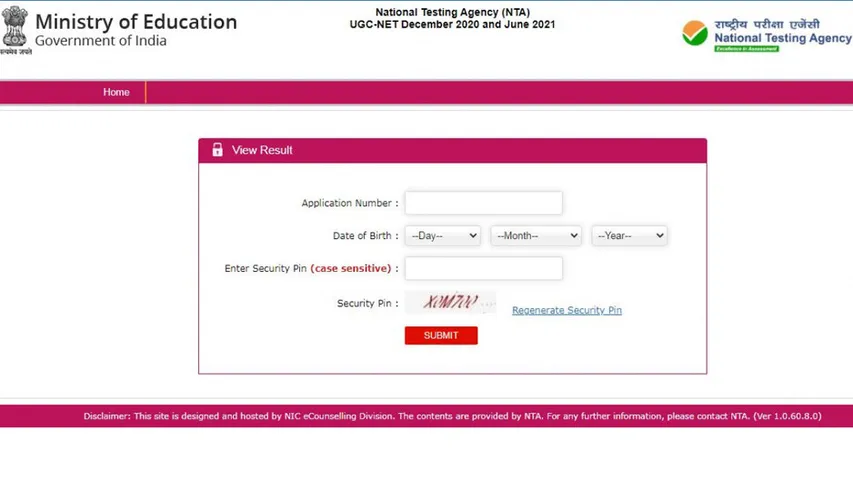Click the Government of India subtitle
Screen dimensions: 853x479
pyautogui.click(x=101, y=41)
